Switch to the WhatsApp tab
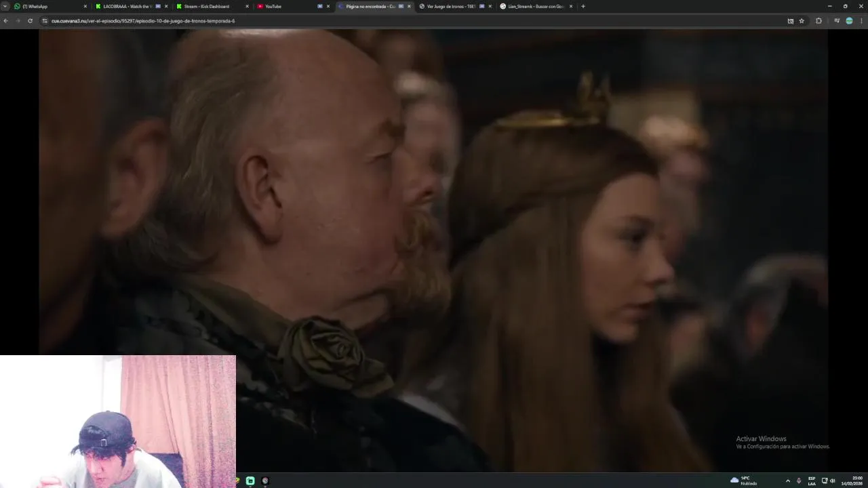 coord(51,6)
